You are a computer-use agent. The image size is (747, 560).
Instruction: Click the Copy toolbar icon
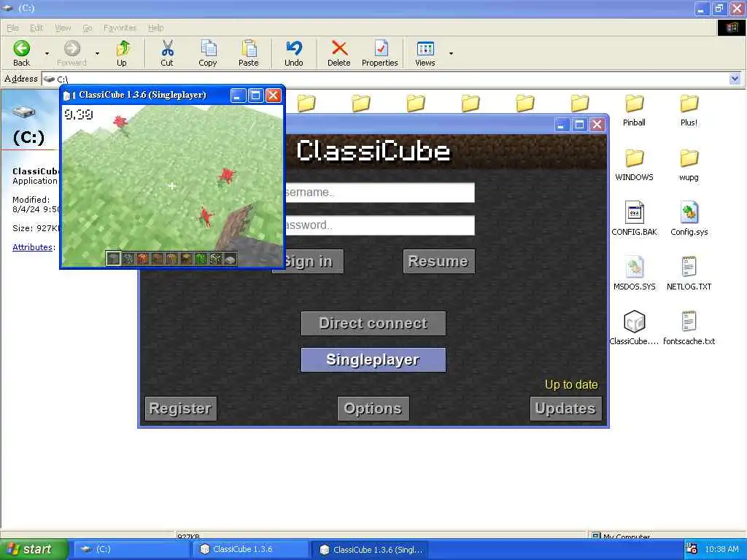(x=208, y=48)
